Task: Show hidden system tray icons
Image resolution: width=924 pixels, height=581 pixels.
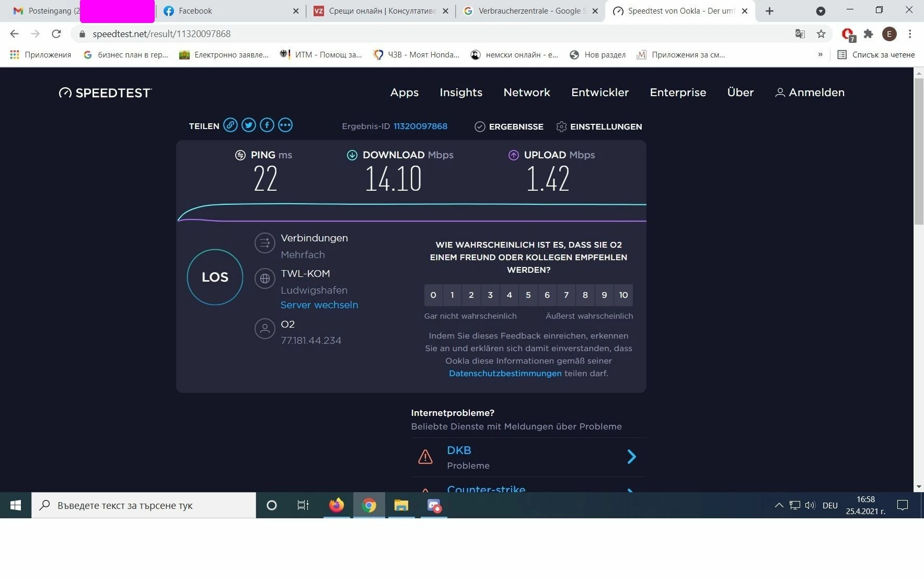Action: pos(779,505)
